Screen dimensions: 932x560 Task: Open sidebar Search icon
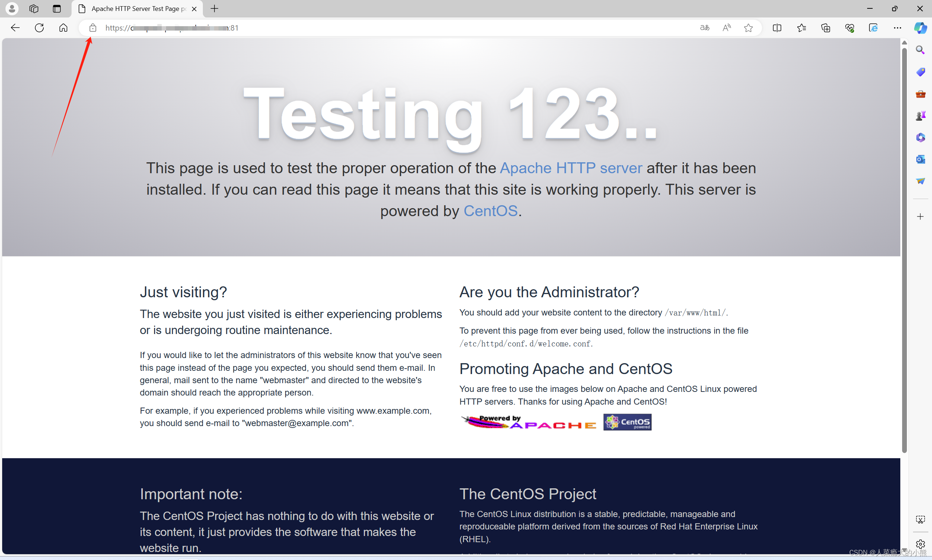click(920, 50)
